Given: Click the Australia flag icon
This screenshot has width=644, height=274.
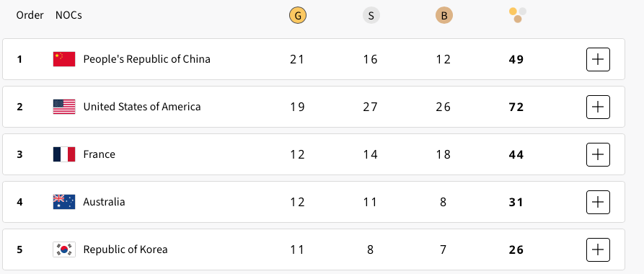Looking at the screenshot, I should [x=64, y=202].
